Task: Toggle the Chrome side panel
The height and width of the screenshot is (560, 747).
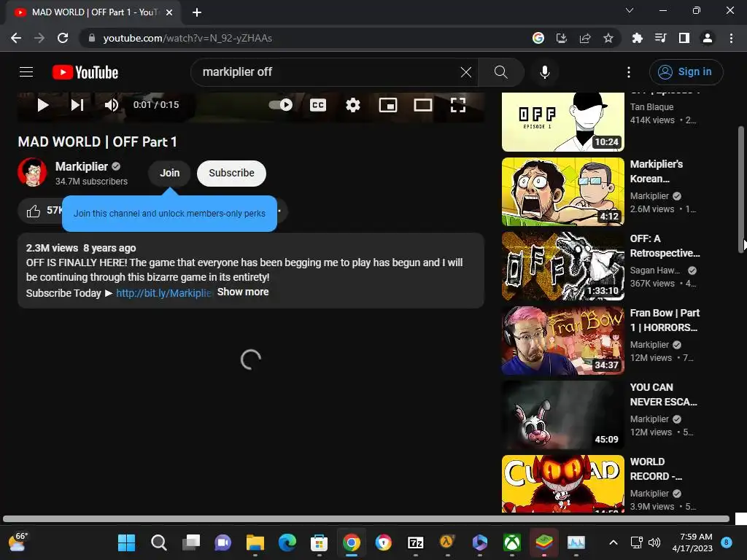Action: point(684,38)
